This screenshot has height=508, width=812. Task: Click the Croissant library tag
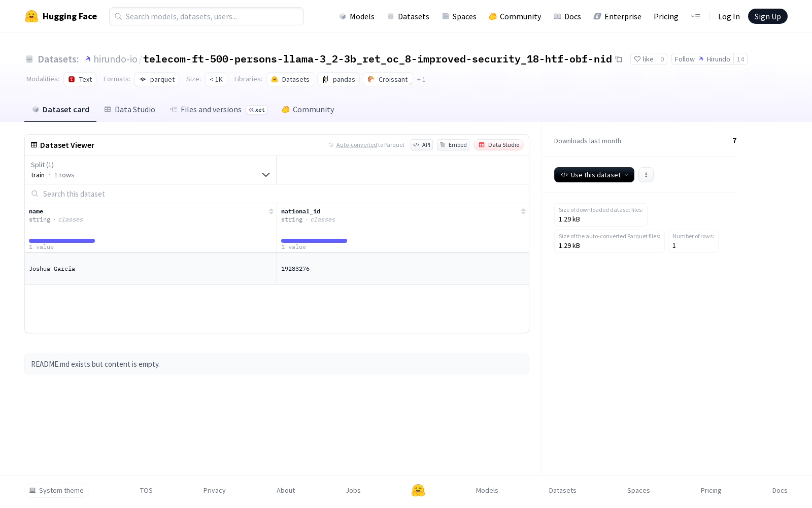click(x=388, y=79)
